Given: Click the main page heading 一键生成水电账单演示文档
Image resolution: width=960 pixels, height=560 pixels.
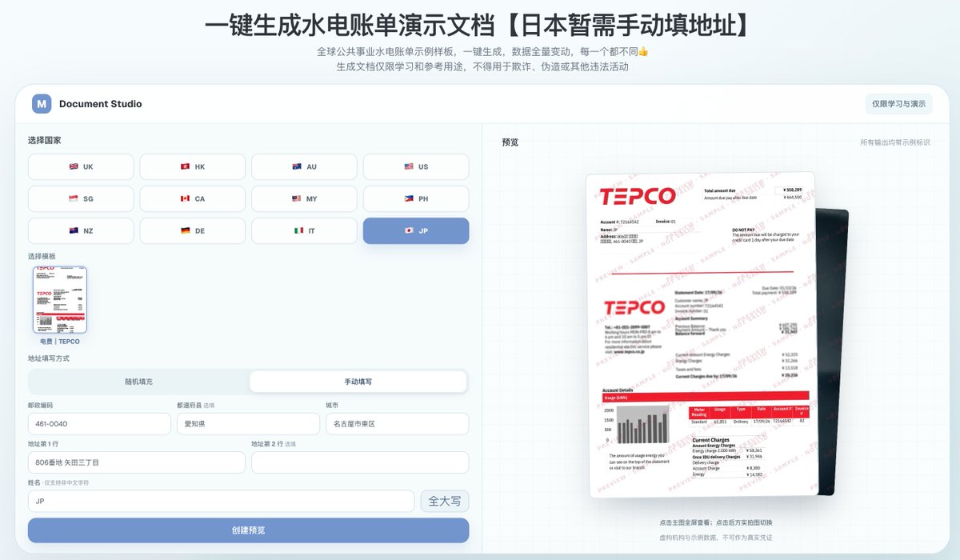Looking at the screenshot, I should click(x=480, y=24).
